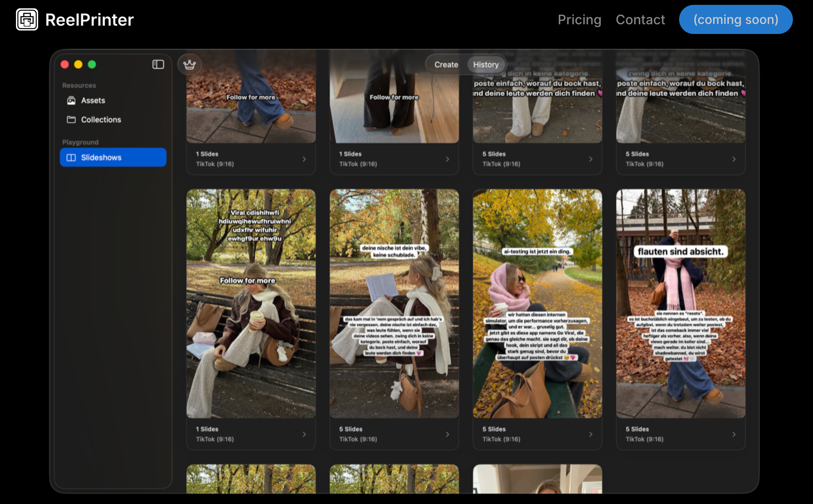
Task: Expand chevron under 'ai-testing ist jetzt ein ding' slideshow
Action: [x=591, y=434]
